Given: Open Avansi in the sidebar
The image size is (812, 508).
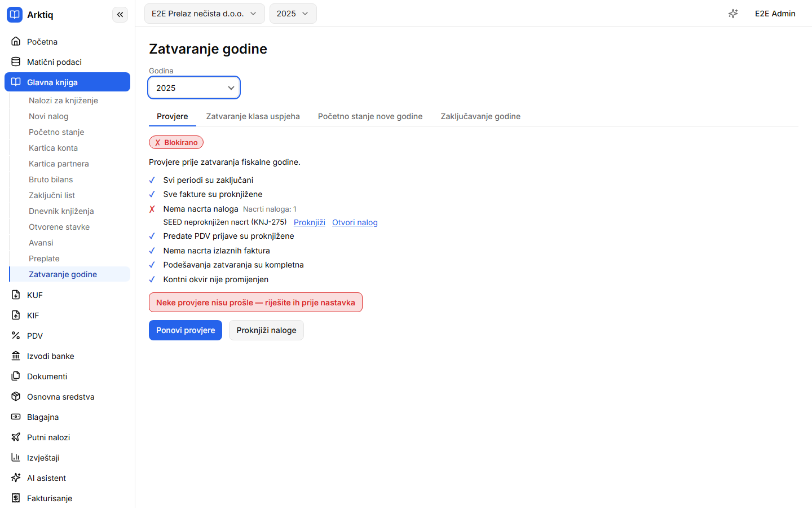Looking at the screenshot, I should point(70,243).
